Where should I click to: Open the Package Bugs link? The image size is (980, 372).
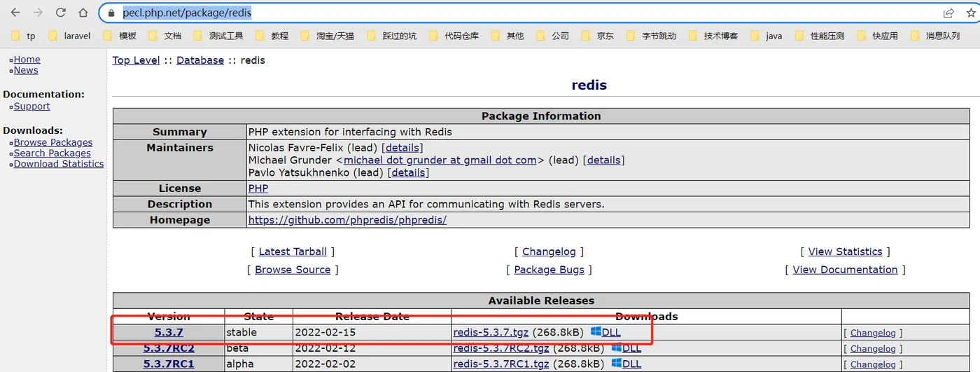(549, 270)
